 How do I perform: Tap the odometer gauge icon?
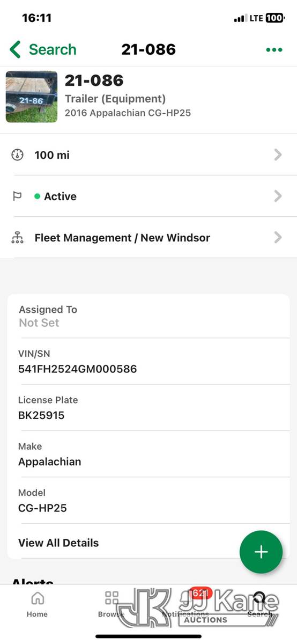(x=18, y=155)
